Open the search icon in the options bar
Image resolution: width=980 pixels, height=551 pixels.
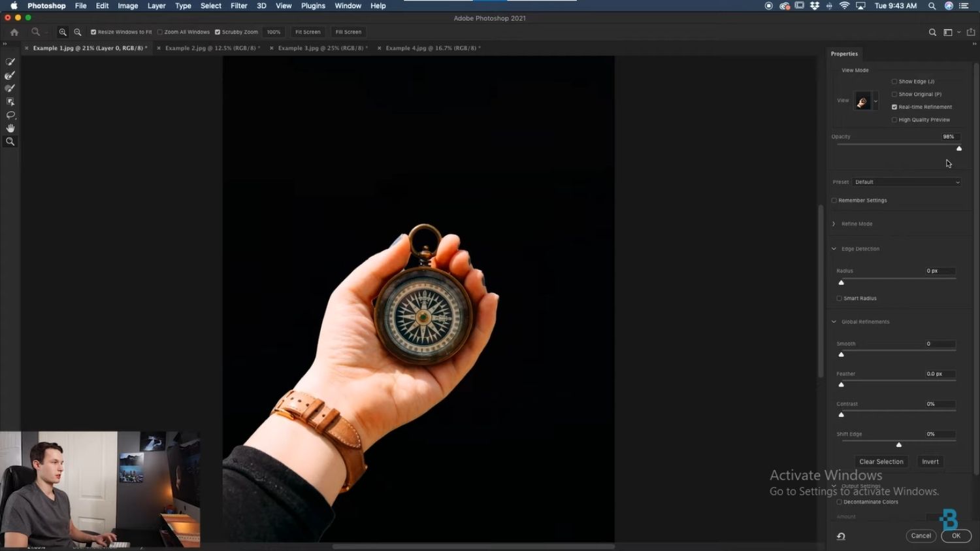[x=932, y=31]
